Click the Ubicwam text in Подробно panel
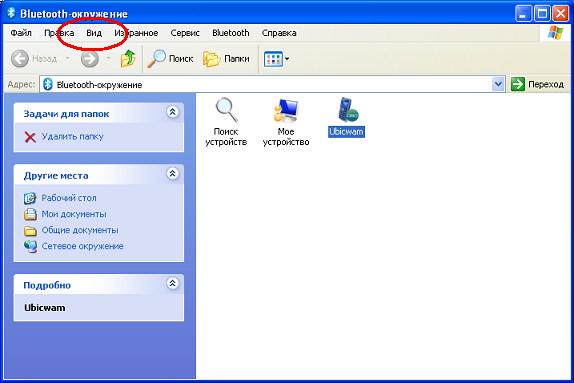The width and height of the screenshot is (574, 383). (45, 308)
